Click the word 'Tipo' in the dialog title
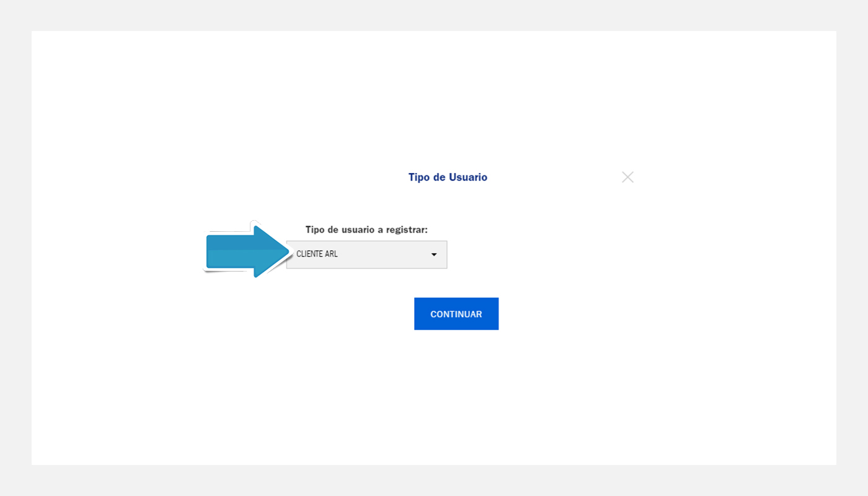868x496 pixels. (419, 177)
